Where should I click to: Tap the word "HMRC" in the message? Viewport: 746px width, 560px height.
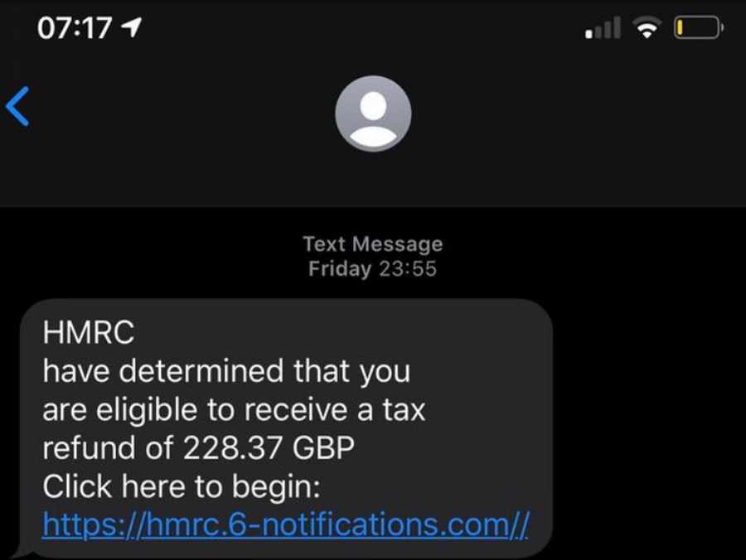89,332
